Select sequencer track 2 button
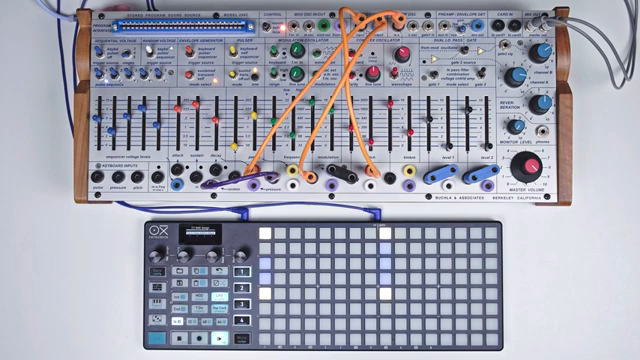Image resolution: width=640 pixels, height=360 pixels. pyautogui.click(x=242, y=288)
